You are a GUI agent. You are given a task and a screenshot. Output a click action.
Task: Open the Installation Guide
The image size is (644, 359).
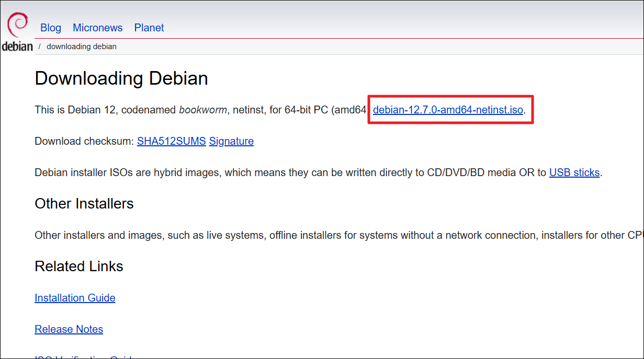(x=74, y=298)
